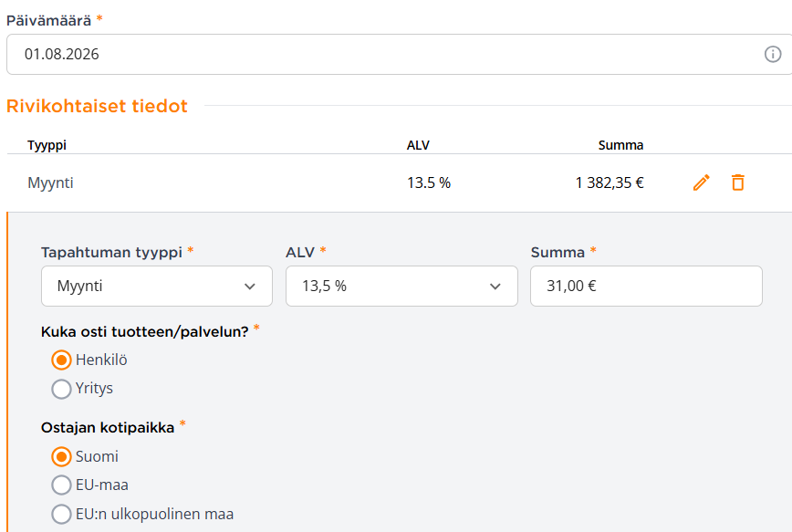Click the Myynti row in table
The height and width of the screenshot is (532, 792).
399,183
